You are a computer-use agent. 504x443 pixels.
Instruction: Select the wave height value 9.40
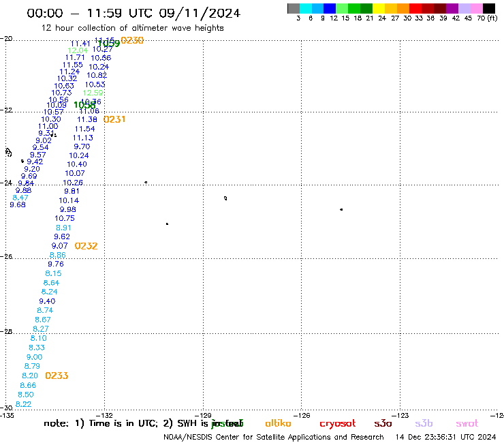47,301
